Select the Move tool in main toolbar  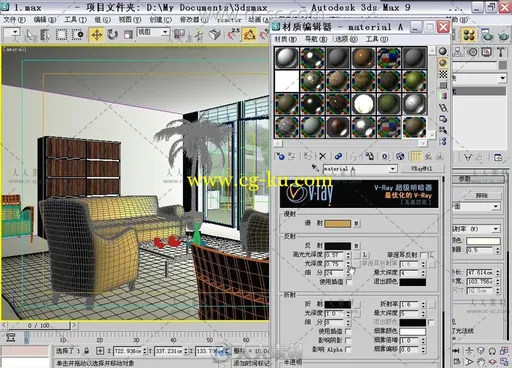(97, 34)
